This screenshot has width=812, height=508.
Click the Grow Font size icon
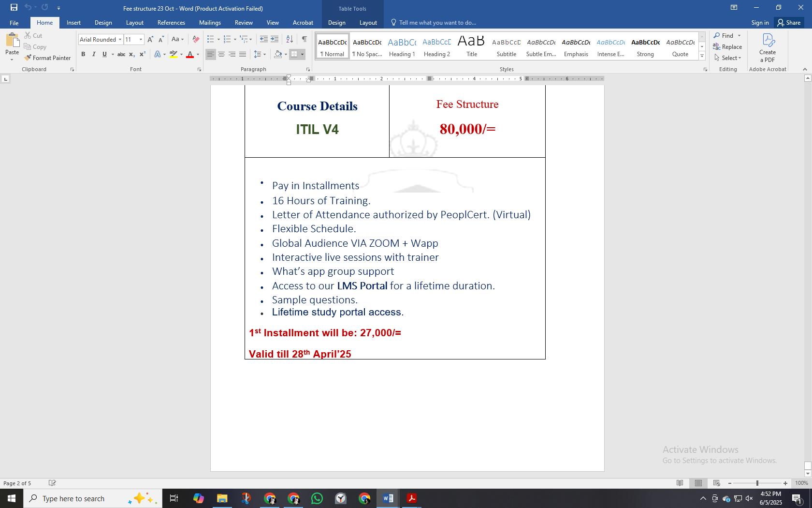tap(150, 39)
